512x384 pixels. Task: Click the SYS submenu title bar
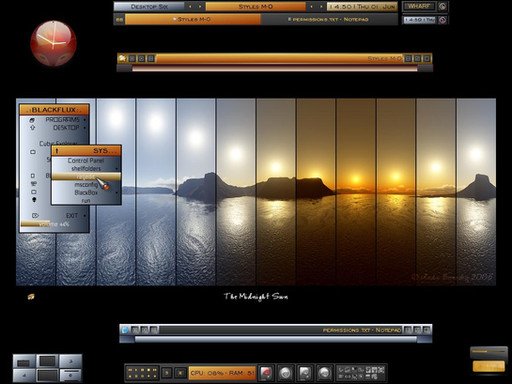tap(86, 151)
